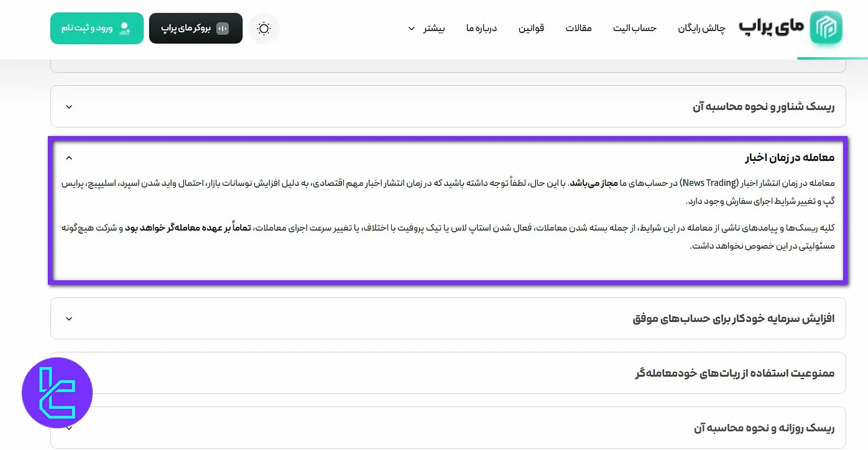Click the user icon inside the signup button
The height and width of the screenshot is (450, 868).
point(124,28)
